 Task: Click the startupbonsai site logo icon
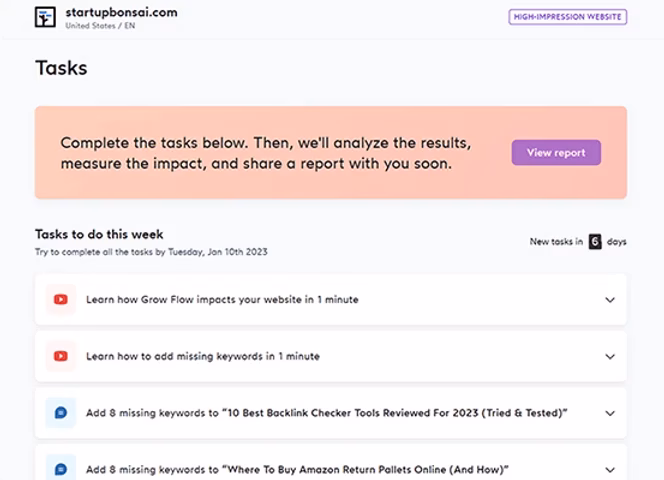tap(45, 17)
